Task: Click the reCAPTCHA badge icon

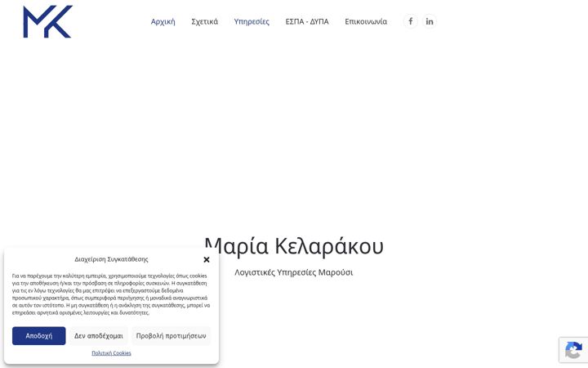Action: [573, 350]
